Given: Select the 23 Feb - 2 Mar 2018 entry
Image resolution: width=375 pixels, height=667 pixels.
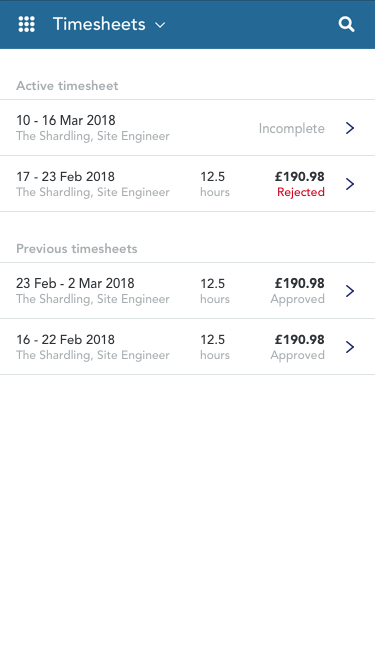Looking at the screenshot, I should (188, 291).
